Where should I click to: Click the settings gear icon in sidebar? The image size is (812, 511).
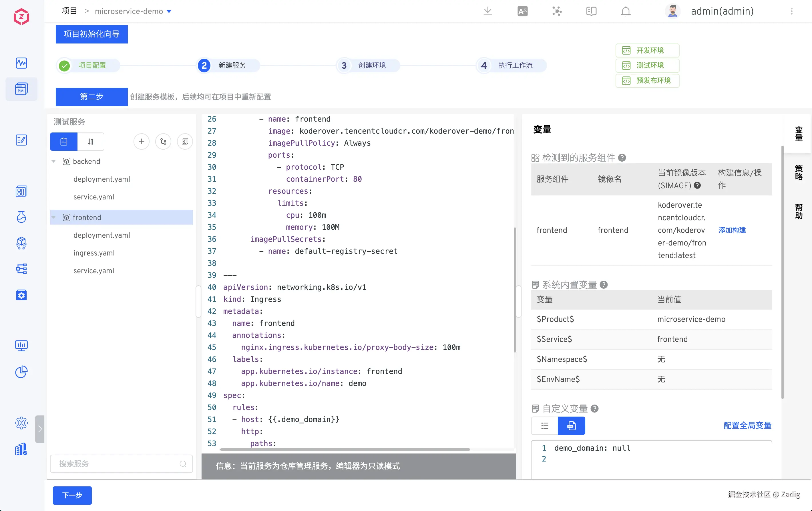click(21, 423)
